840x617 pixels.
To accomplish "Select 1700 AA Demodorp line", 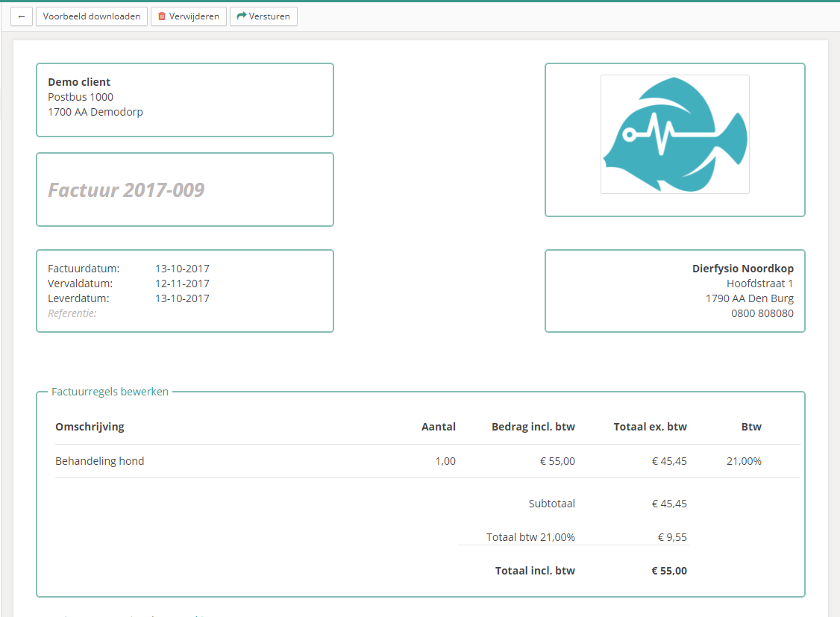I will click(x=95, y=112).
